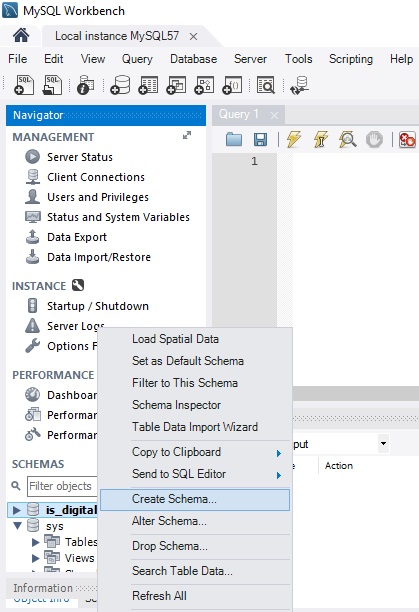Viewport: 419px width, 612px height.
Task: Click the Instance wrench icon
Action: 78,285
